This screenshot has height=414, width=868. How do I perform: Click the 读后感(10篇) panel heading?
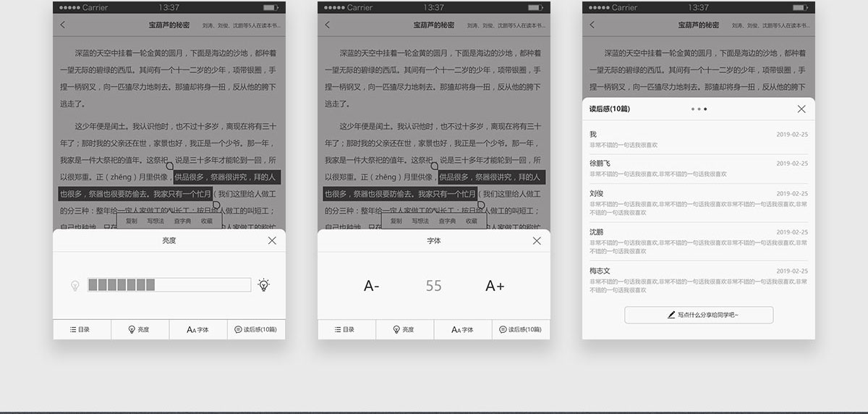pos(610,109)
